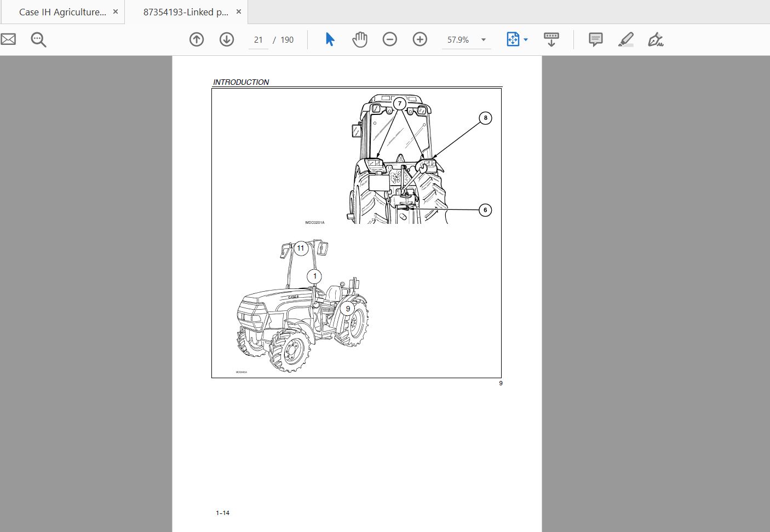The height and width of the screenshot is (532, 770).
Task: Click the fit-to-page view icon
Action: pyautogui.click(x=513, y=39)
